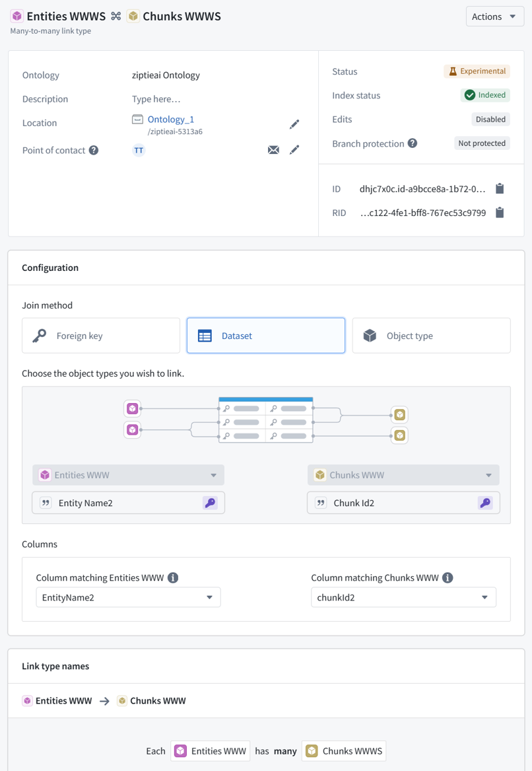Copy the ID to clipboard

click(x=500, y=189)
